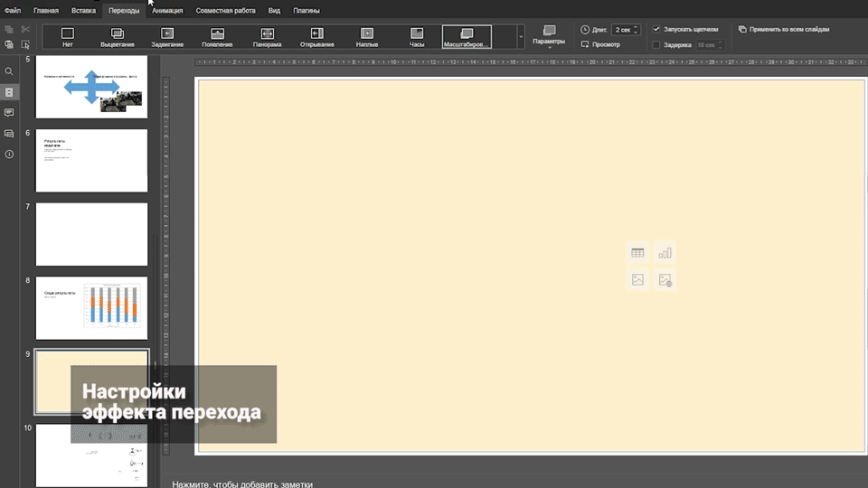
Task: Choose the Открывание transition
Action: (x=316, y=37)
